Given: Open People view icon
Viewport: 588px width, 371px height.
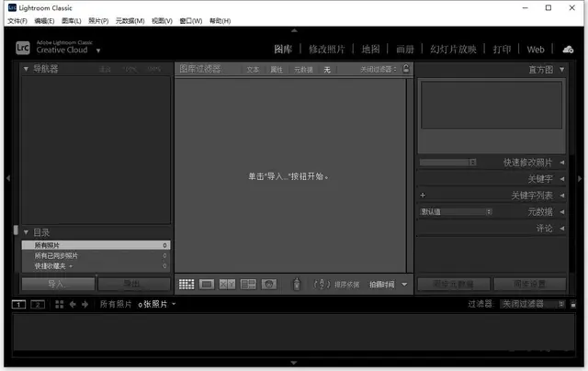Looking at the screenshot, I should coord(268,285).
